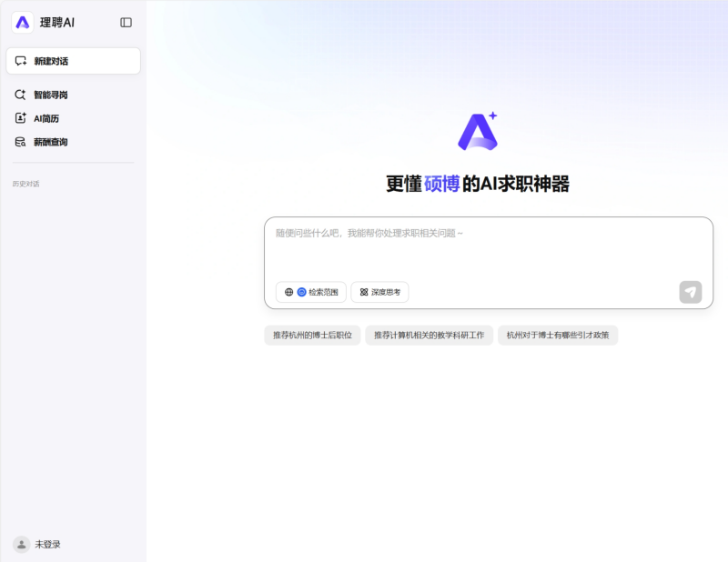The height and width of the screenshot is (562, 728).
Task: Click the 智能寻岗 search icon
Action: click(21, 95)
